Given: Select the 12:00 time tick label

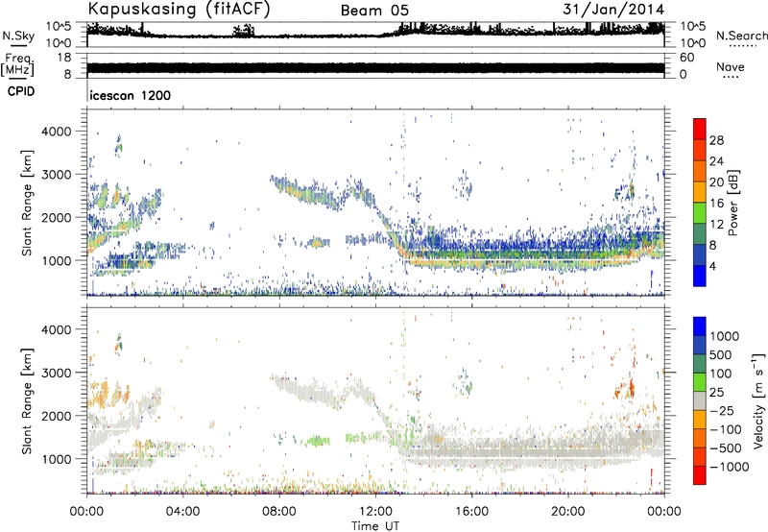Looking at the screenshot, I should tap(375, 512).
